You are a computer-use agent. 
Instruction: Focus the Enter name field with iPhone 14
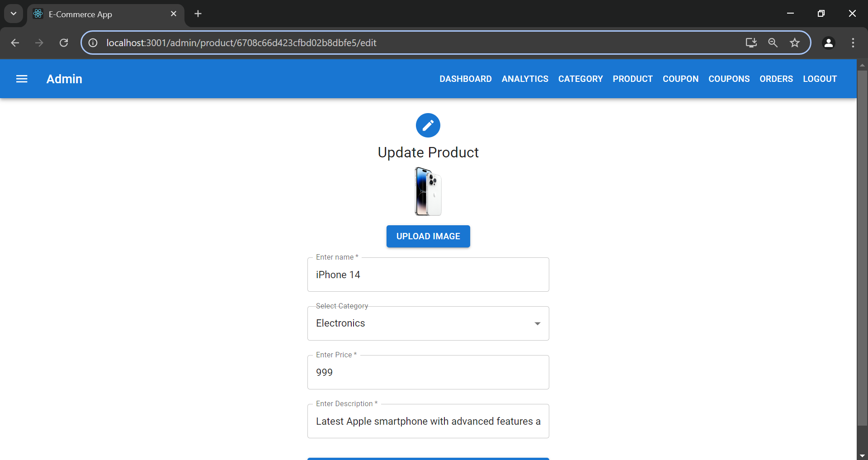click(x=428, y=275)
